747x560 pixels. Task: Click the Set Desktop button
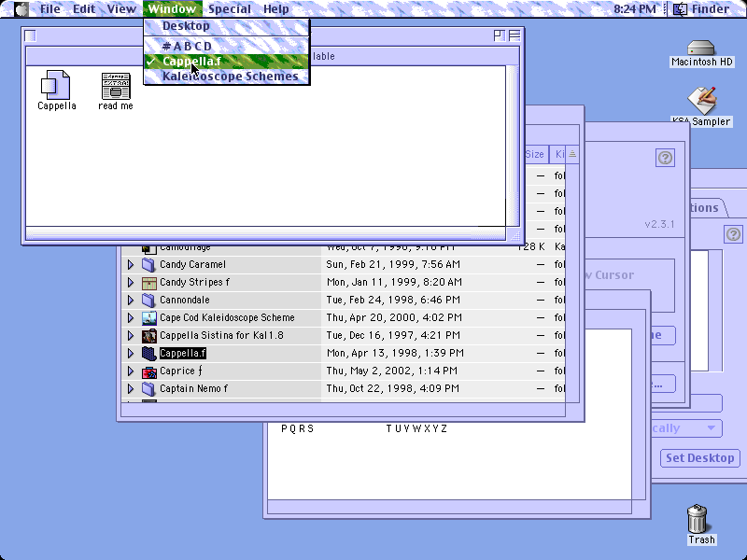click(x=699, y=458)
